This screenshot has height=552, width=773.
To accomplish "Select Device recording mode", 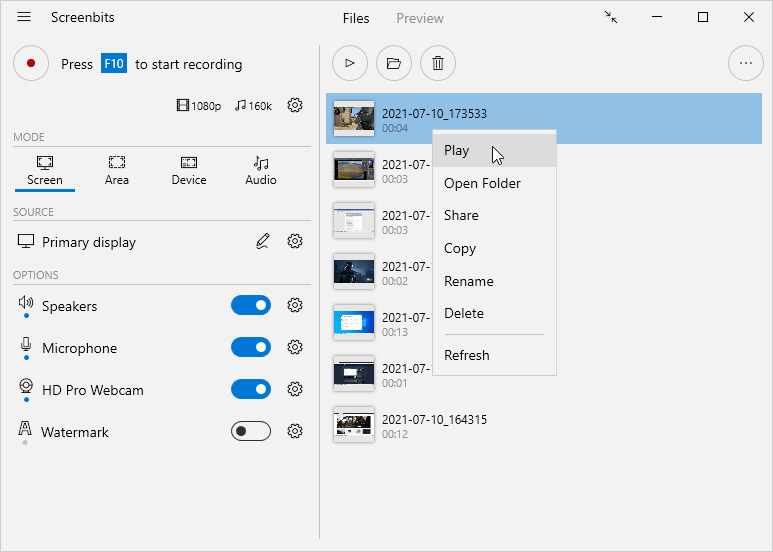I will [x=189, y=171].
